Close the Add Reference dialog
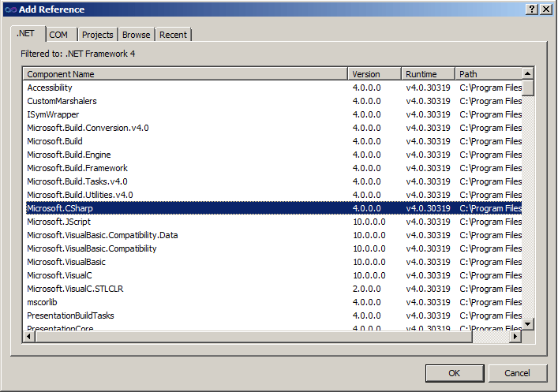 546,9
